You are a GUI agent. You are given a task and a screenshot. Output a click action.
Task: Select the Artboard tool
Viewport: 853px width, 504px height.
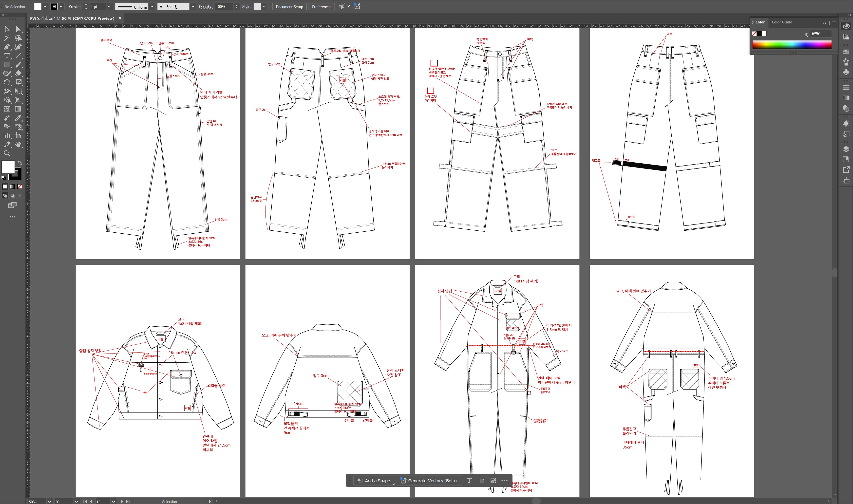18,135
